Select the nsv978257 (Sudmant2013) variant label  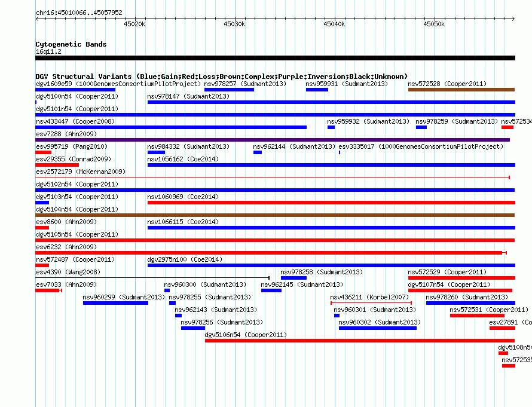pyautogui.click(x=245, y=84)
